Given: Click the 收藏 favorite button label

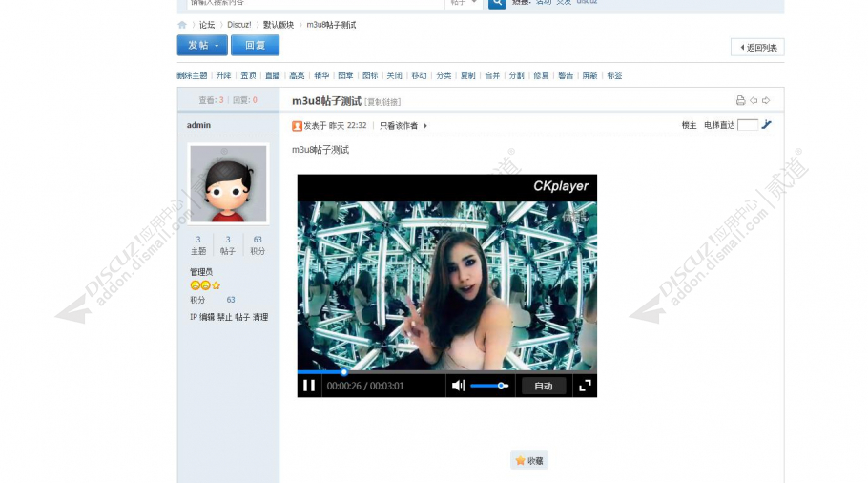Looking at the screenshot, I should point(535,461).
